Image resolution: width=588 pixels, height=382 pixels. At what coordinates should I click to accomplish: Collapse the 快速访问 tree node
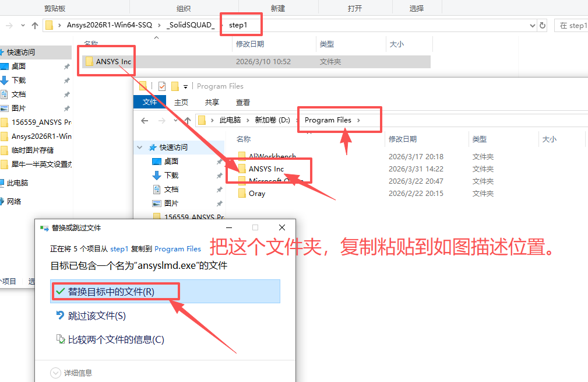pyautogui.click(x=139, y=147)
